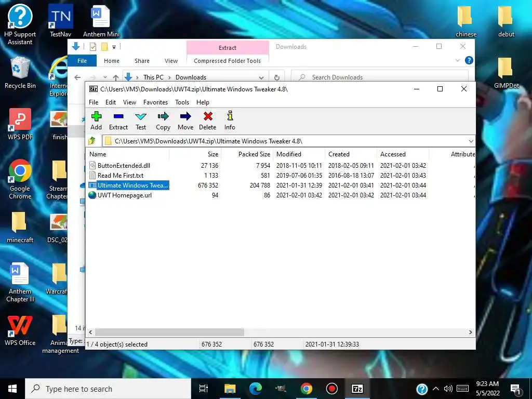The image size is (532, 399).
Task: Click the Search Downloads box in Explorer
Action: click(x=380, y=77)
